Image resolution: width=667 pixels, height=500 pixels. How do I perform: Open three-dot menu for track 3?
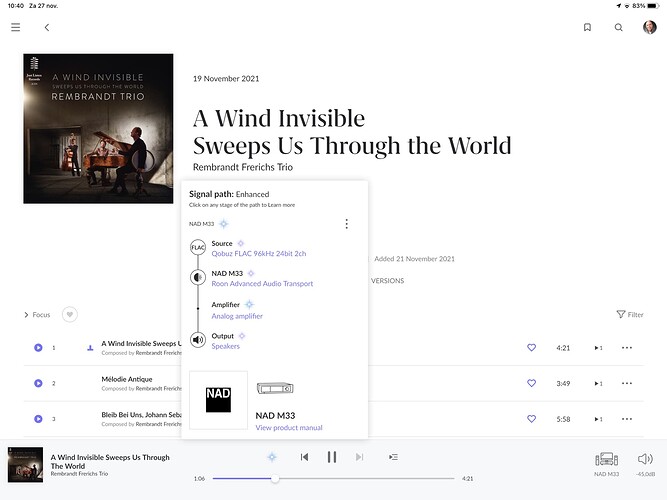[x=627, y=419]
